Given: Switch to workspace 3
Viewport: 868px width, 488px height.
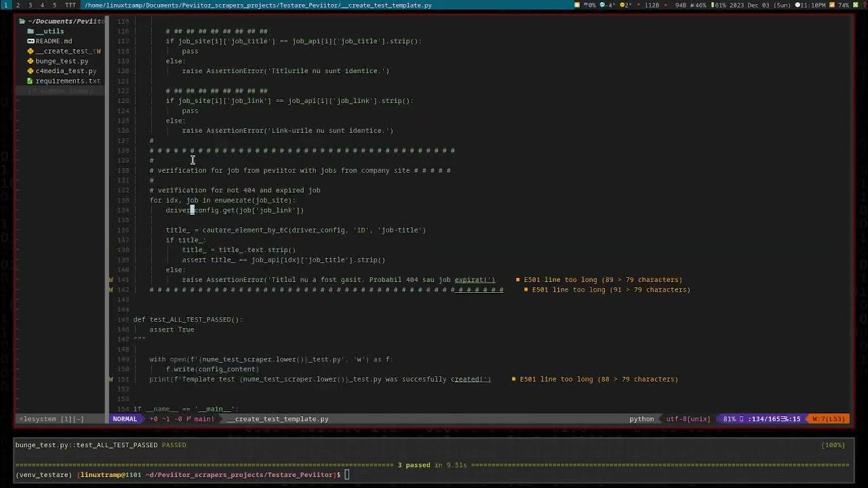Looking at the screenshot, I should pos(30,5).
